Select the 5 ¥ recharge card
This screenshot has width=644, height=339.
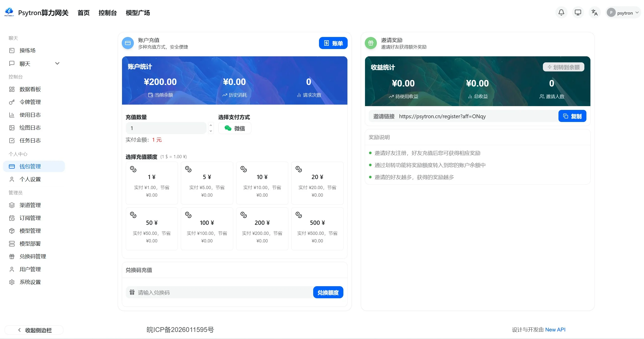point(207,183)
